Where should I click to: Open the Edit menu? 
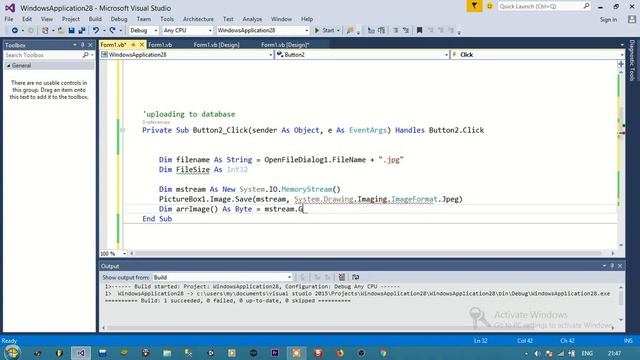pos(27,19)
